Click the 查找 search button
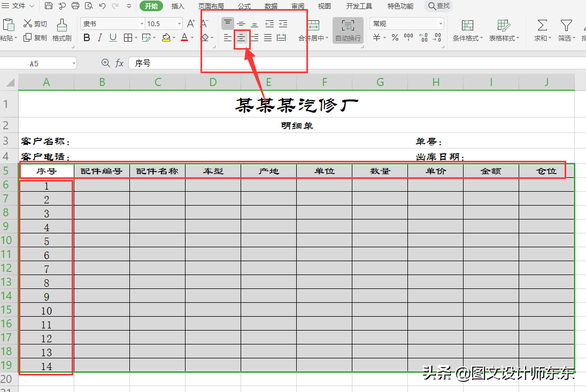This screenshot has height=392, width=586. click(x=439, y=6)
